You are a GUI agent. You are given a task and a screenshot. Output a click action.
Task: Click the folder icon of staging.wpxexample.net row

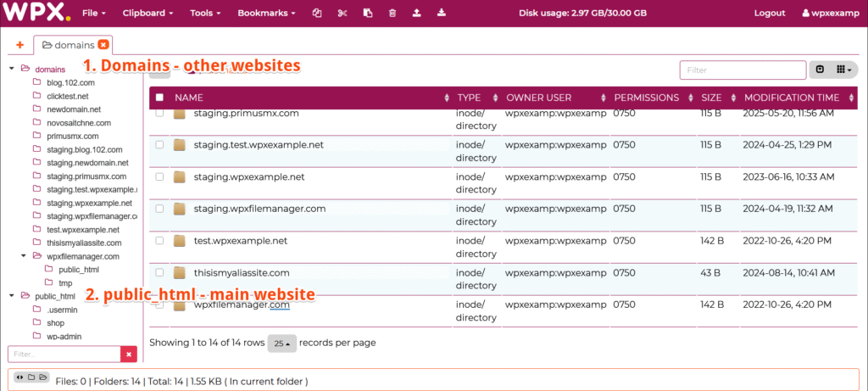pyautogui.click(x=179, y=177)
